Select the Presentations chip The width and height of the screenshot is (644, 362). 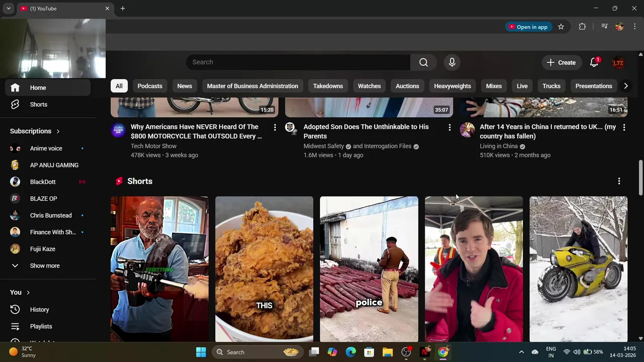coord(594,86)
